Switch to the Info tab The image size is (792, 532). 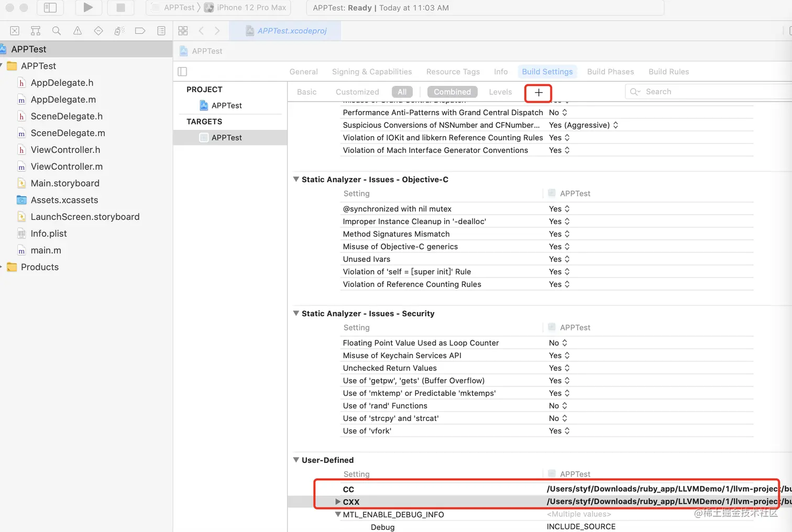point(501,72)
